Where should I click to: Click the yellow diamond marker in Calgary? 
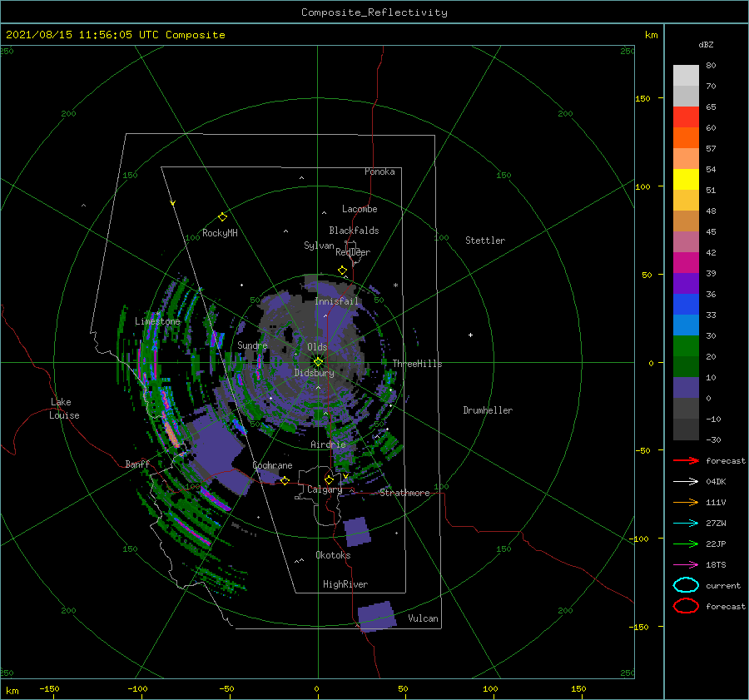coord(329,479)
